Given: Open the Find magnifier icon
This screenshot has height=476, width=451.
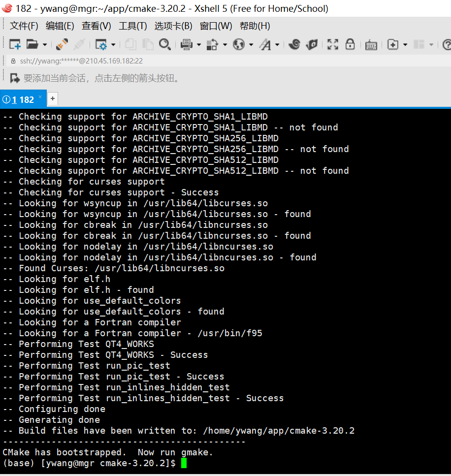Looking at the screenshot, I should (x=165, y=44).
